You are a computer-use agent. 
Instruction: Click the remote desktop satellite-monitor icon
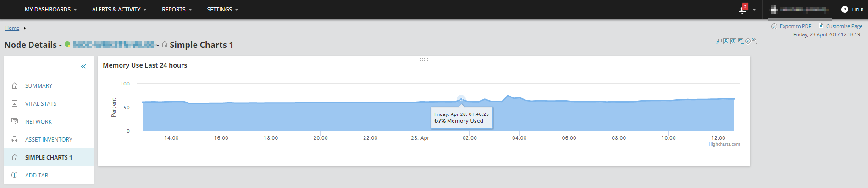click(755, 41)
